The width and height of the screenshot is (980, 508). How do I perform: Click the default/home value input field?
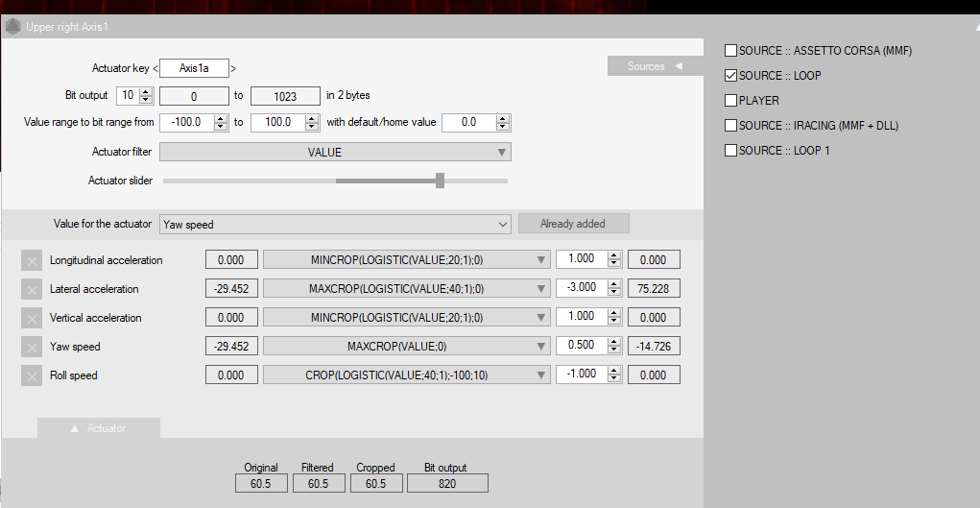click(x=468, y=123)
